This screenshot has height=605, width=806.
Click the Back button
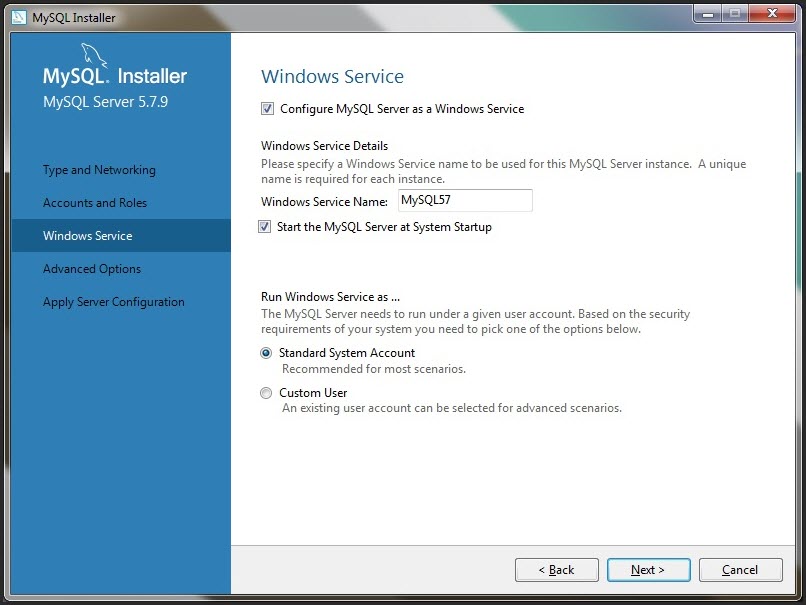(x=557, y=570)
